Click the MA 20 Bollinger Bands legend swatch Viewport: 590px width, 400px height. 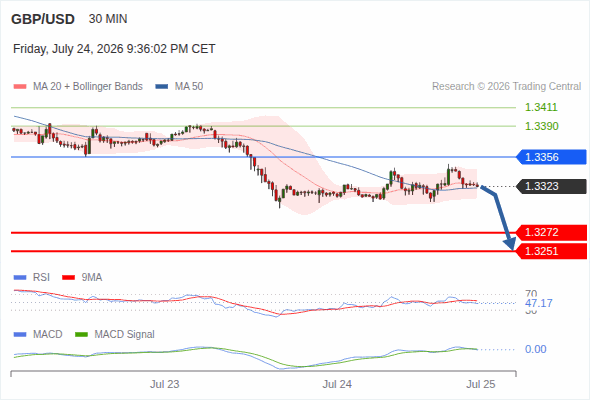click(x=20, y=87)
